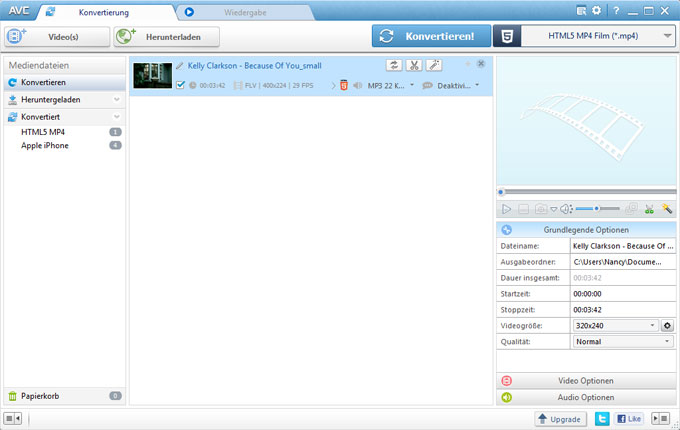Remove the Kelly Clarkson item with the X icon
Viewport: 680px width, 430px height.
click(x=481, y=64)
